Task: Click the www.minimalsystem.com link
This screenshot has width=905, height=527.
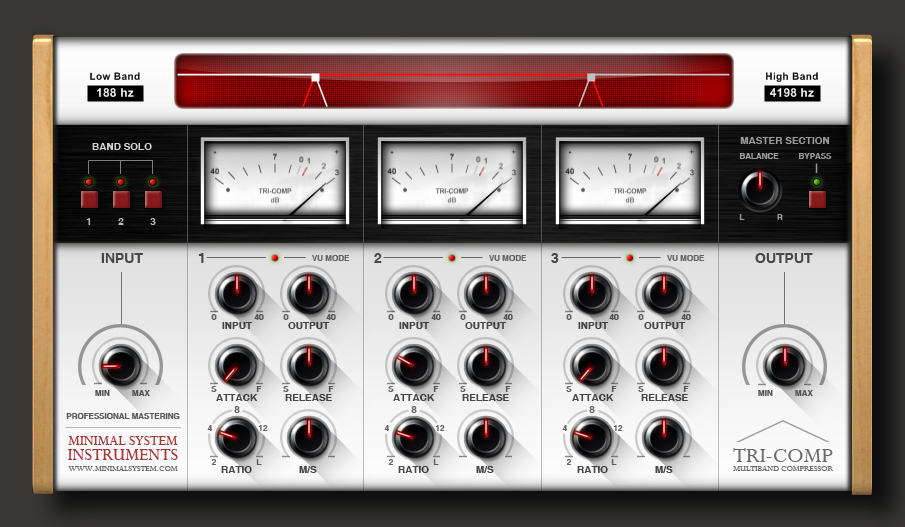Action: coord(123,468)
